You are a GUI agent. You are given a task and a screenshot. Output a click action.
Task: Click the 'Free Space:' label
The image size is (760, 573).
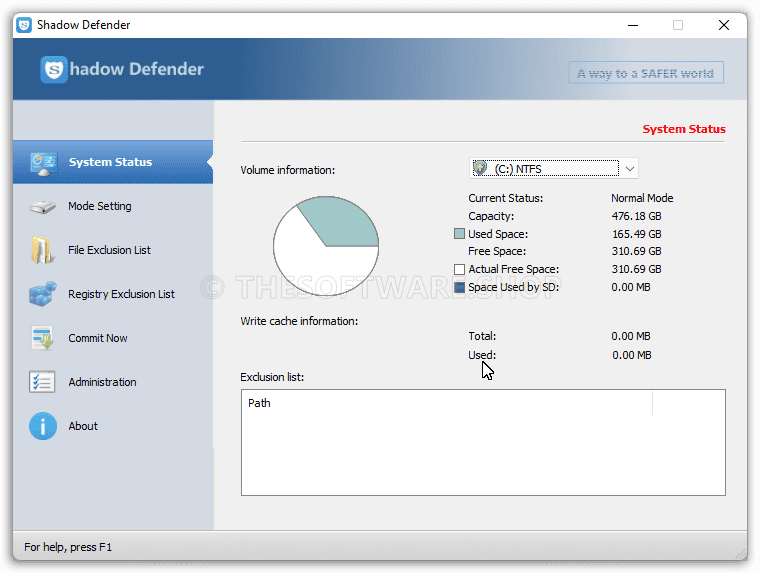click(497, 251)
